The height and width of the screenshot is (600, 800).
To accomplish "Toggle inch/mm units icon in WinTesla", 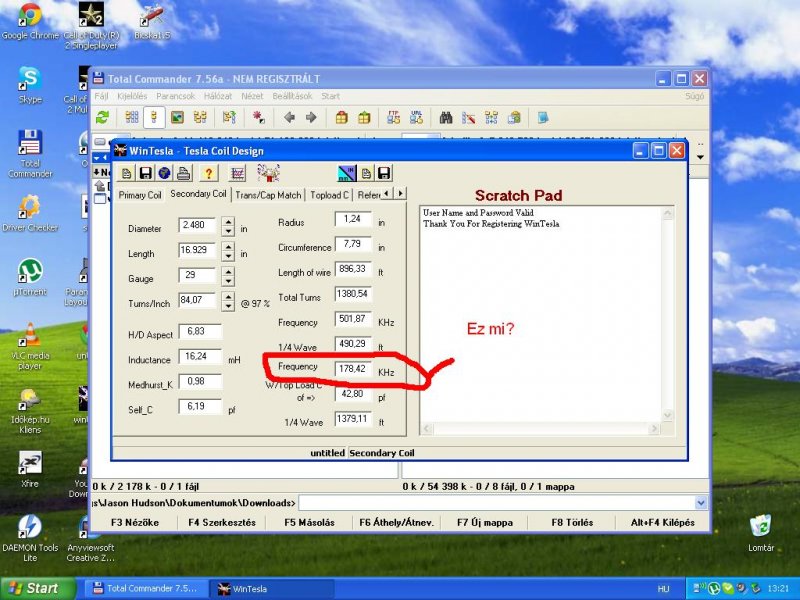I will [347, 173].
